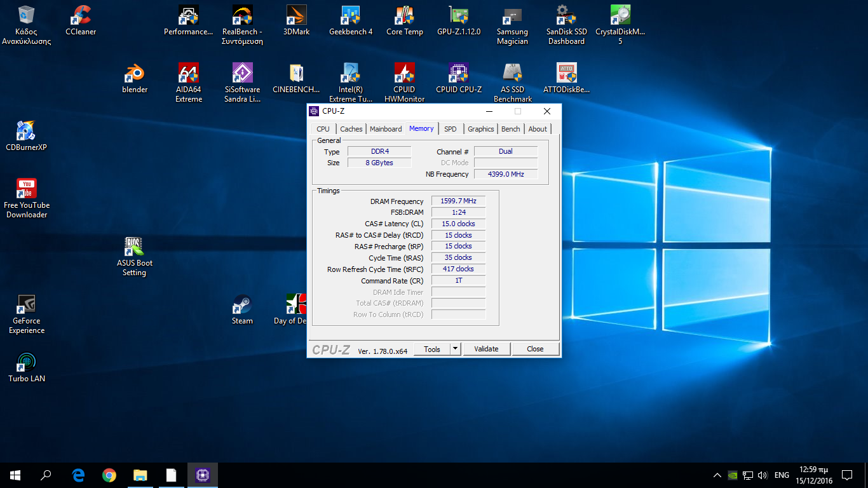The width and height of the screenshot is (868, 488).
Task: Click the Tools button in CPU-Z
Action: (x=432, y=349)
